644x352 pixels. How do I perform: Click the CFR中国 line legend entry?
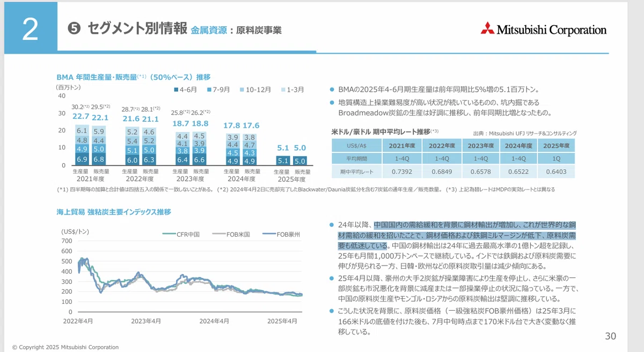tap(181, 234)
